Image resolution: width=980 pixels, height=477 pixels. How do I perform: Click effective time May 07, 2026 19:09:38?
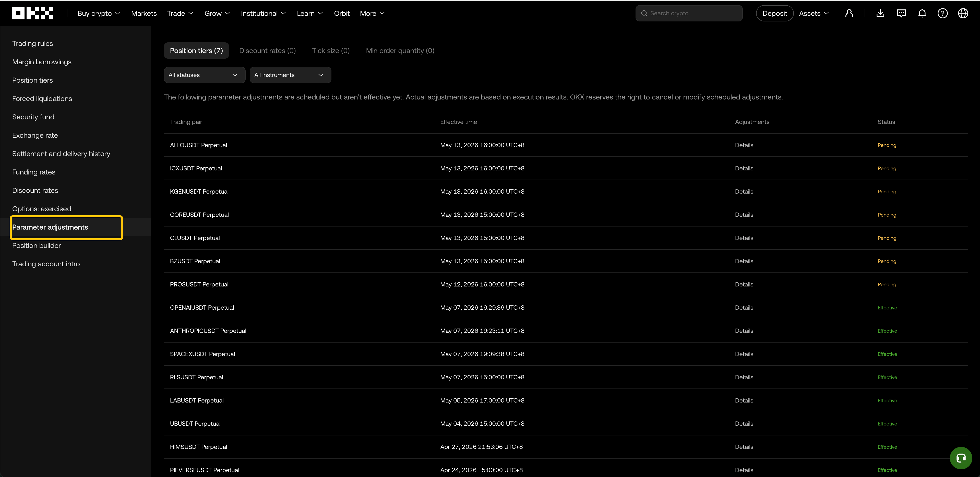[x=482, y=354]
